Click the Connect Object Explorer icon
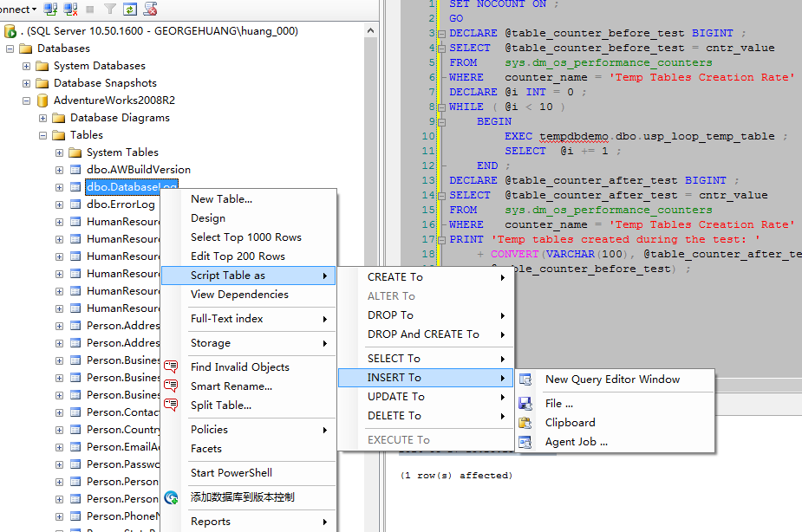 coord(50,9)
